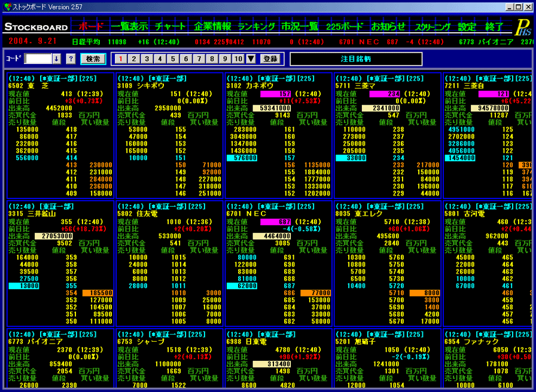Select board page 10

[x=238, y=59]
